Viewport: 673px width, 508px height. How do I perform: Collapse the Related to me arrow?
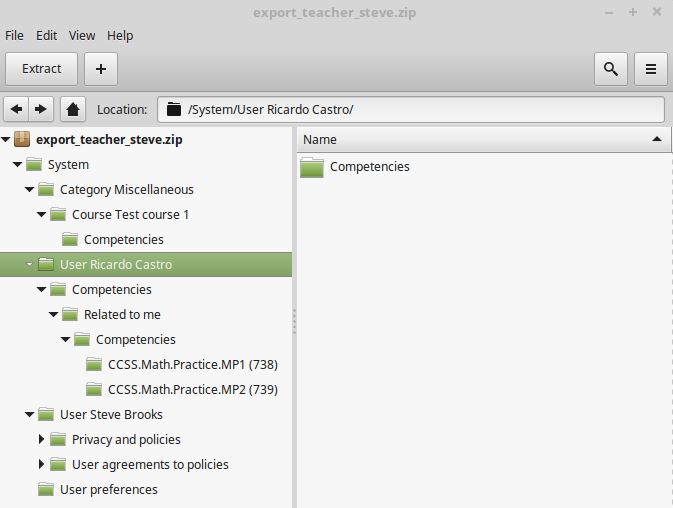pyautogui.click(x=54, y=314)
